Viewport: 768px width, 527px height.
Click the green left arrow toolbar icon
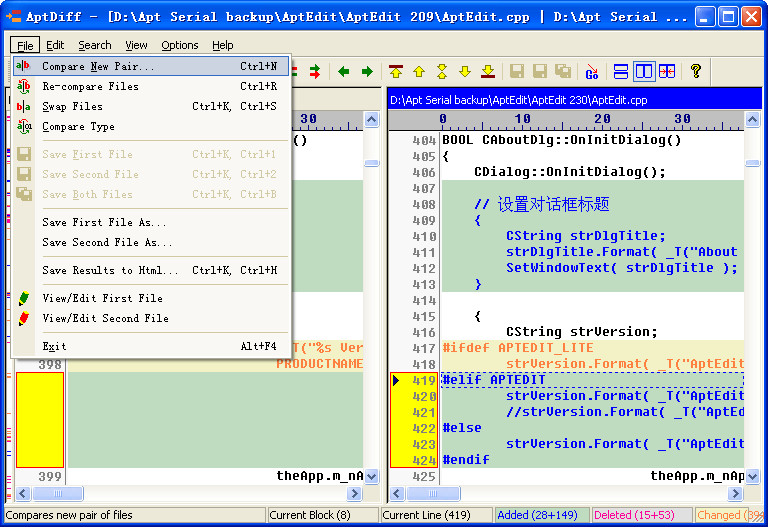click(343, 72)
